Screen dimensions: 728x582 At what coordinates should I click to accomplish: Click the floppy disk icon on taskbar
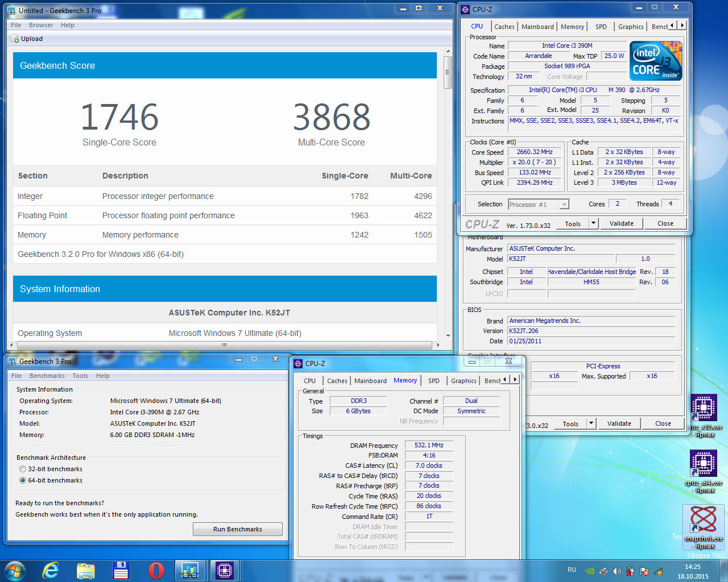[121, 570]
